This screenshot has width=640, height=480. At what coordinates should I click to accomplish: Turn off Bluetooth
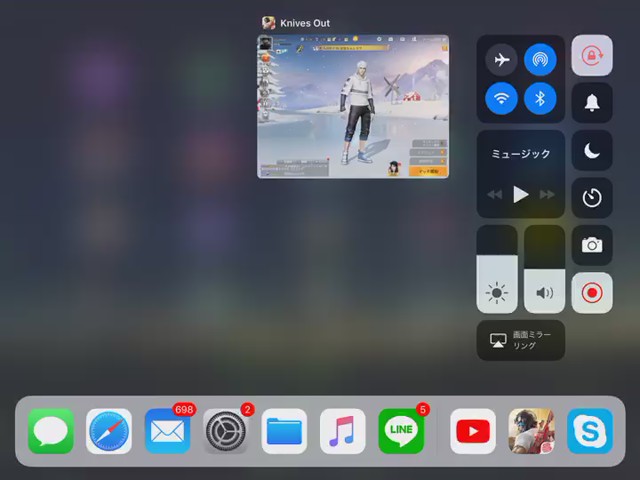coord(540,98)
